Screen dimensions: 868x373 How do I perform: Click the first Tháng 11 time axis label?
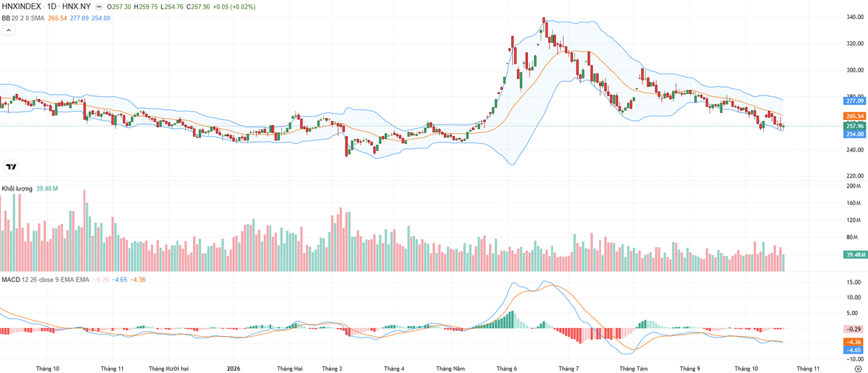click(112, 368)
